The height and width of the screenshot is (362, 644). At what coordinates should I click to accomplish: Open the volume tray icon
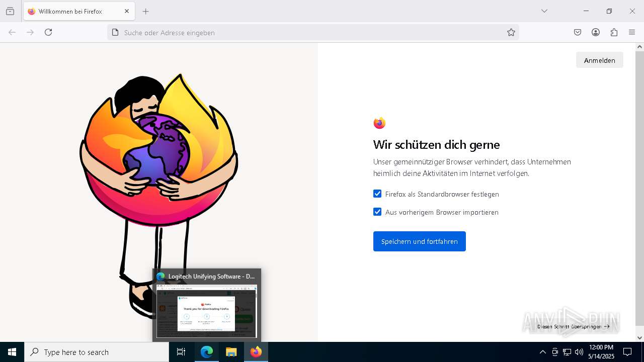(579, 352)
